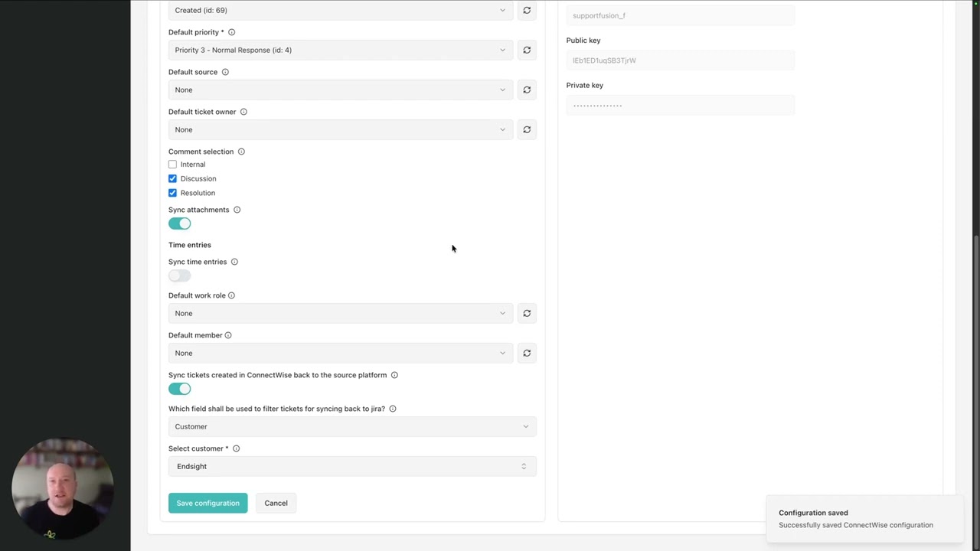Click the presenter webcam thumbnail
The width and height of the screenshot is (980, 551).
tap(63, 490)
